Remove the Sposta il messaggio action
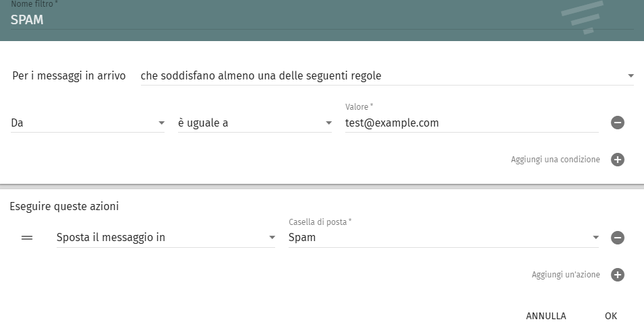The height and width of the screenshot is (332, 644). (618, 238)
